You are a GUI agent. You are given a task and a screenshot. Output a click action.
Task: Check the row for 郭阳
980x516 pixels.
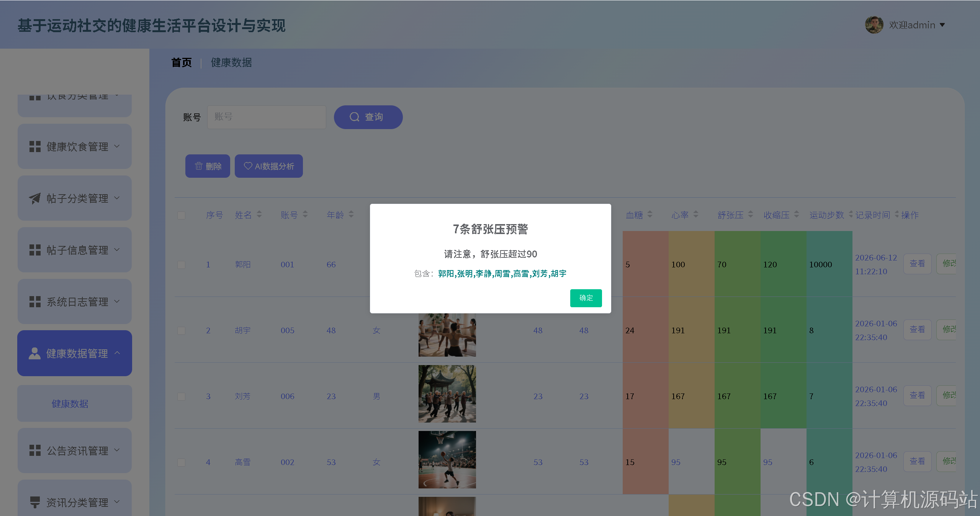[x=182, y=265]
